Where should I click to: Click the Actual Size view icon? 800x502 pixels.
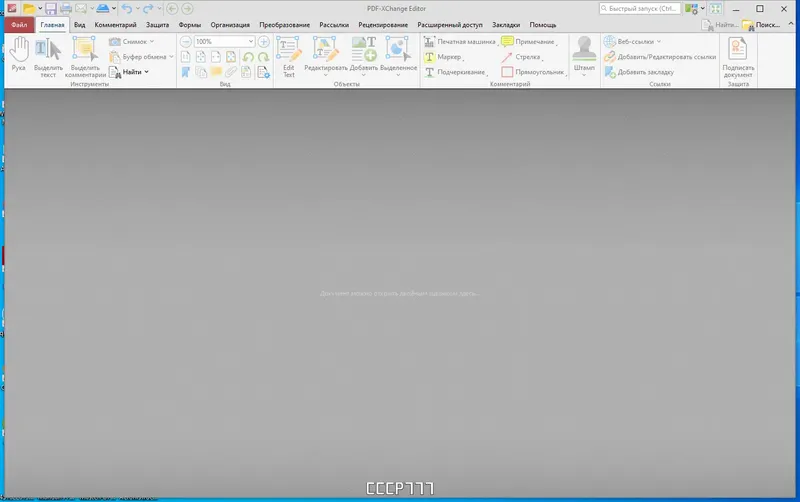[186, 57]
